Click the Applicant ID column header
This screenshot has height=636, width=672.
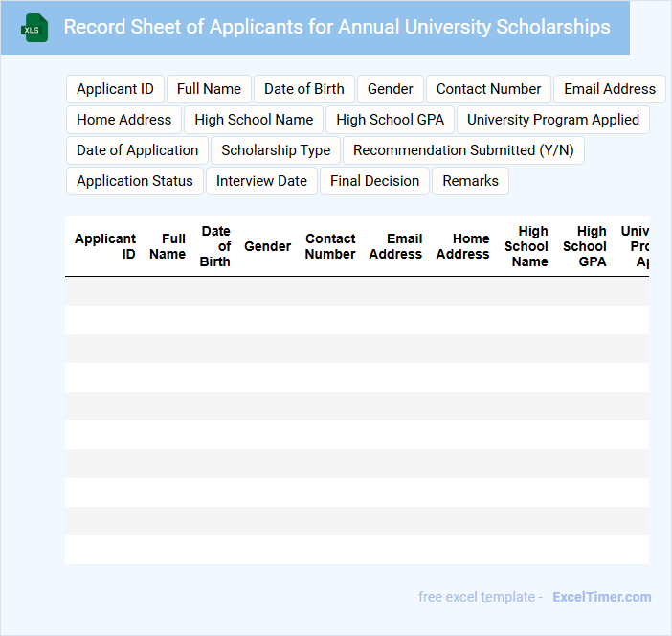105,246
